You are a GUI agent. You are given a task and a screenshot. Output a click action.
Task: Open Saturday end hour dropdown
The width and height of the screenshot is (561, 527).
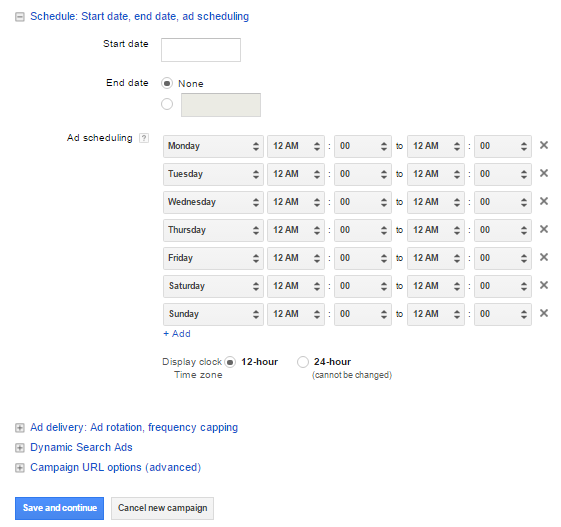(436, 286)
